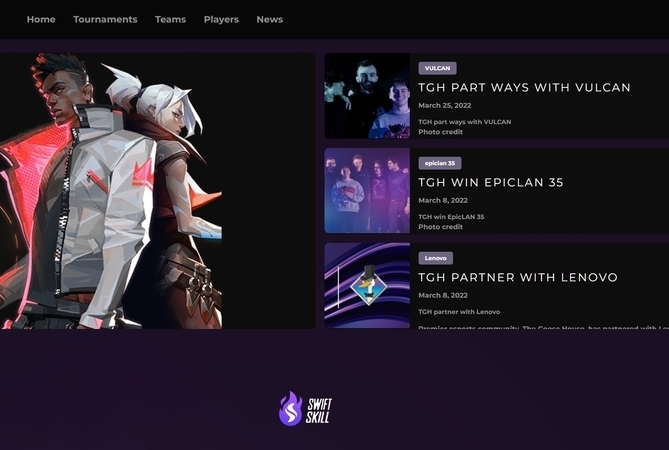Image resolution: width=669 pixels, height=450 pixels.
Task: Select the epiclan 35 tag badge
Action: pos(440,163)
